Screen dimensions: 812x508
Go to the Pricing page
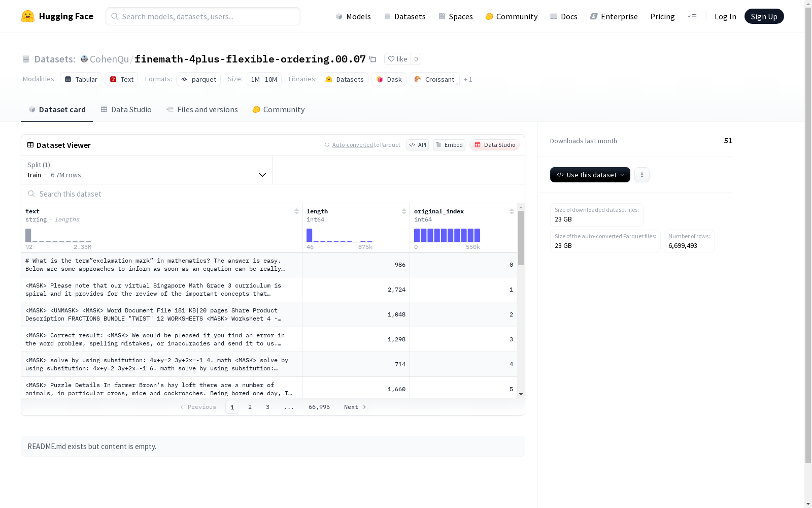pyautogui.click(x=662, y=16)
